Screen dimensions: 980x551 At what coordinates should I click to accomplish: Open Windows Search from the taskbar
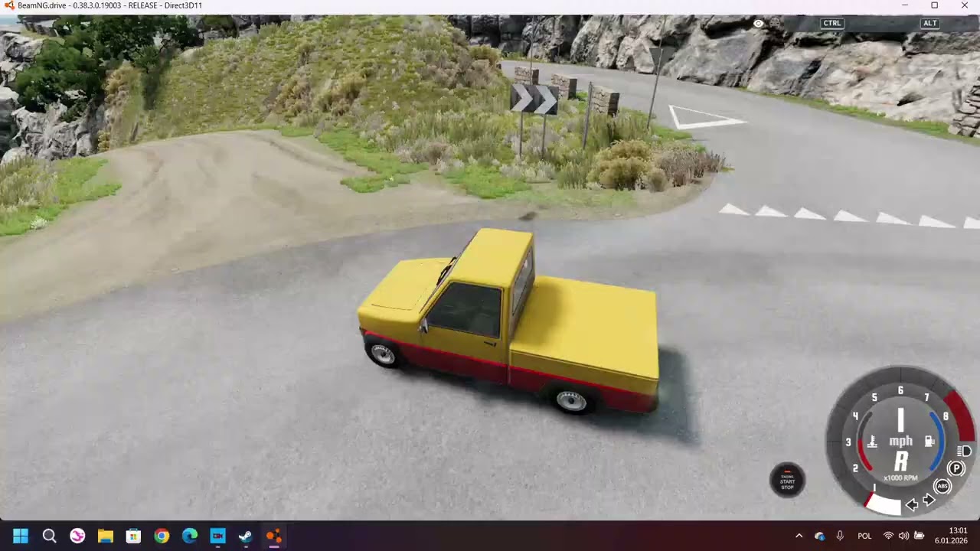click(x=49, y=536)
